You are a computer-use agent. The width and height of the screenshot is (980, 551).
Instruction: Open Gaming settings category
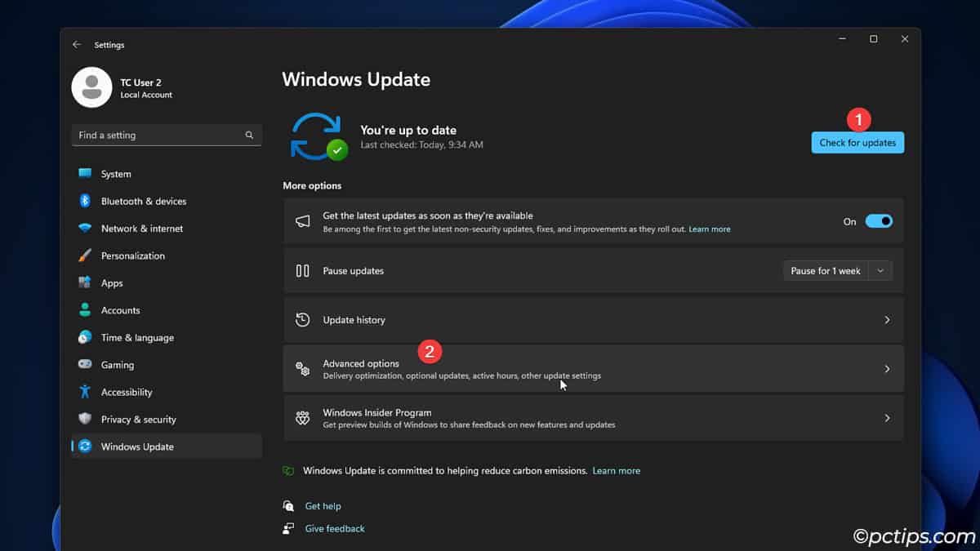pyautogui.click(x=167, y=365)
